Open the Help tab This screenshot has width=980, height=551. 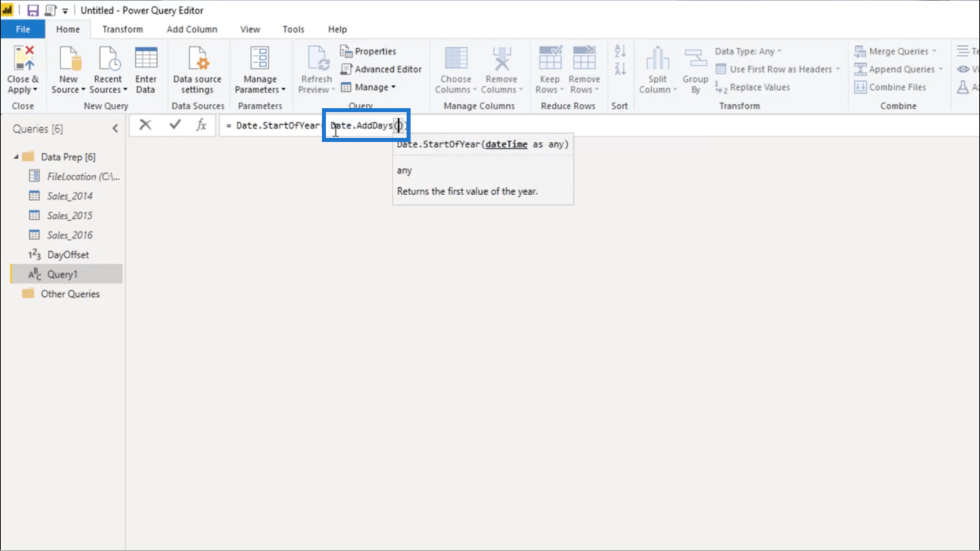337,29
